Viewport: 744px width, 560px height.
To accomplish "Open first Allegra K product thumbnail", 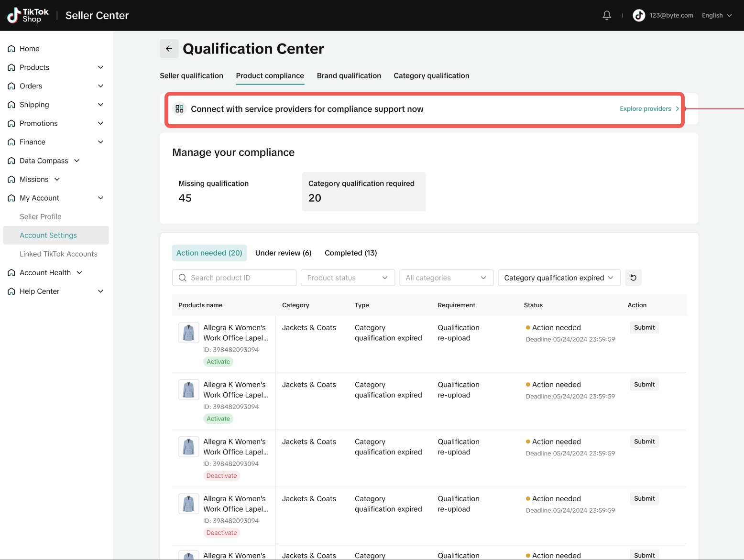I will [188, 333].
